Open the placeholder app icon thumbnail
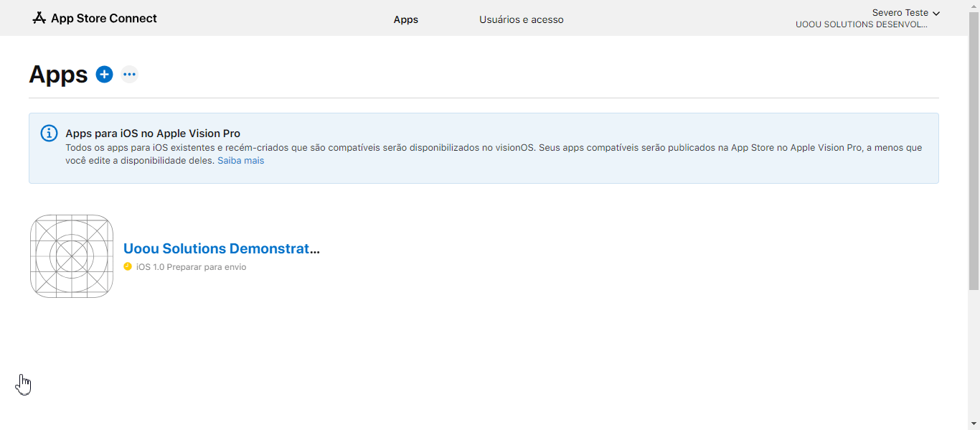Viewport: 980px width, 430px height. pyautogui.click(x=72, y=256)
